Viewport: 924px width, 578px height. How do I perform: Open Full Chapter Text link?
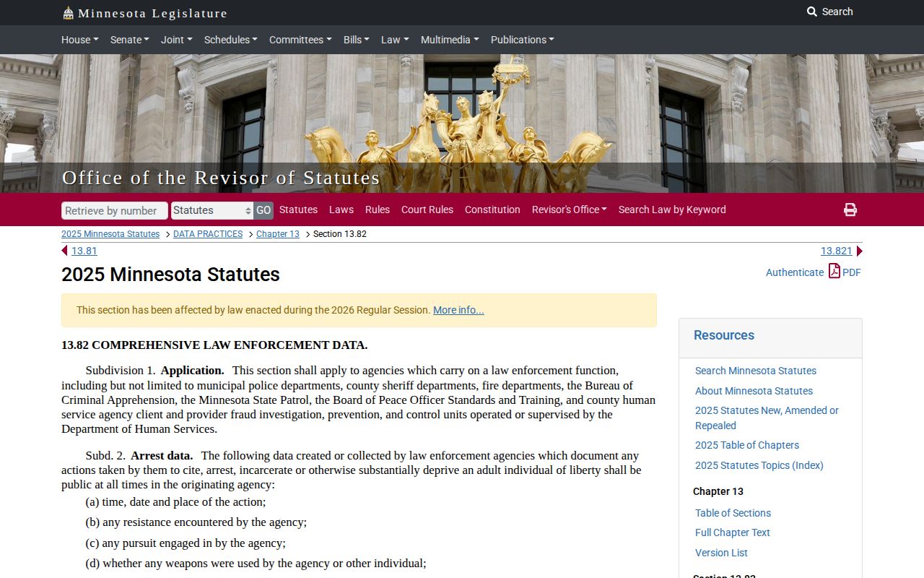733,532
